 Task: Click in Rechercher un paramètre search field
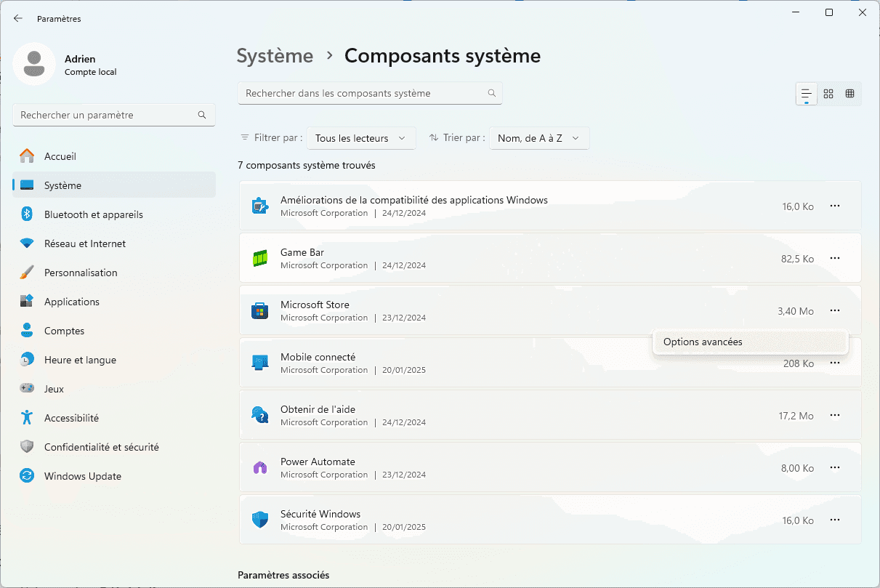point(114,115)
